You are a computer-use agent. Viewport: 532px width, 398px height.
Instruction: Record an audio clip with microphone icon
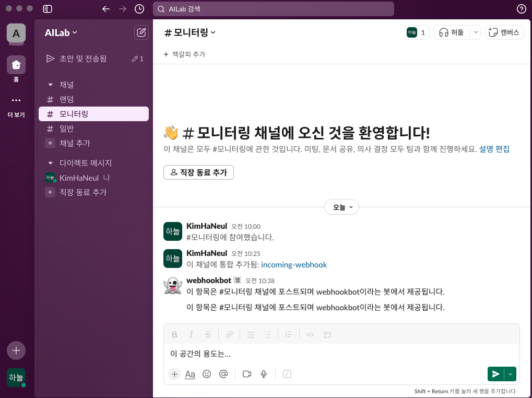tap(264, 374)
